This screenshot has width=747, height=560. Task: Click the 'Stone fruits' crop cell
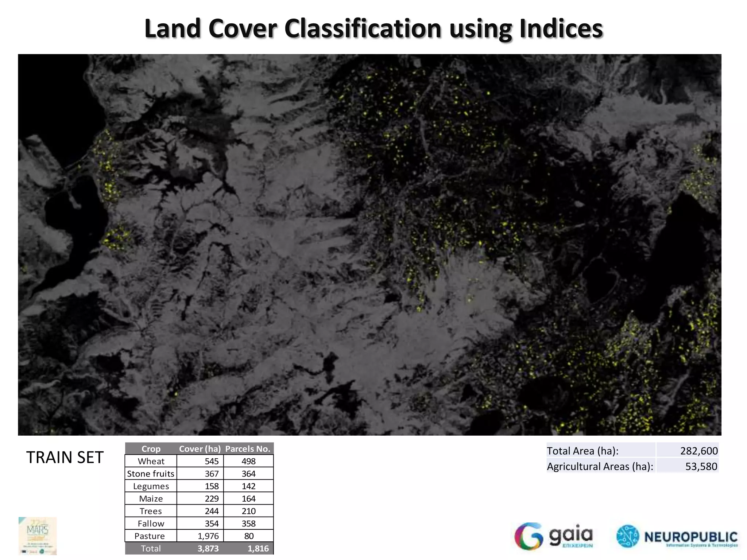click(151, 474)
